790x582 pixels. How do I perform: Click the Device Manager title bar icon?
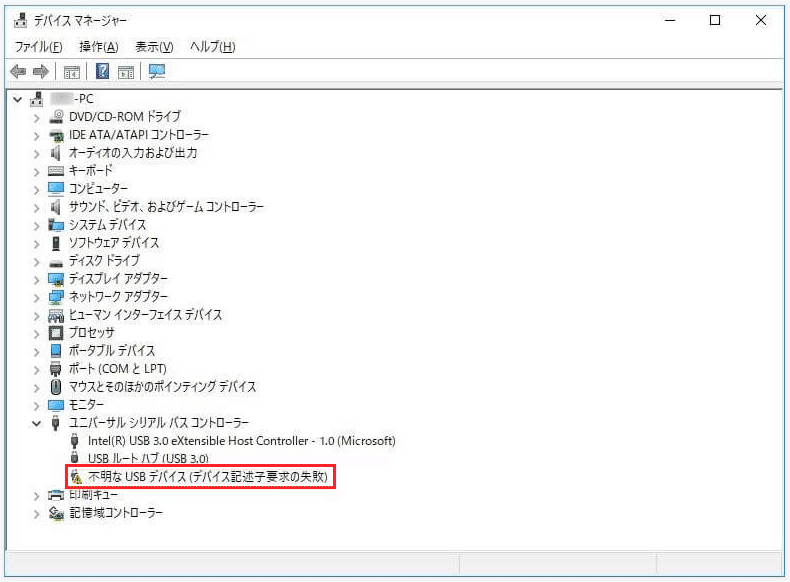21,20
